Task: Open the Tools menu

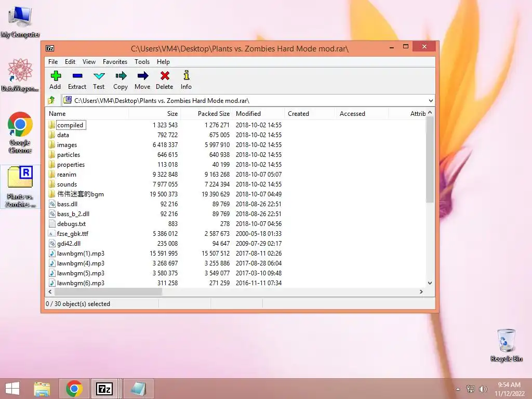Action: pyautogui.click(x=142, y=62)
